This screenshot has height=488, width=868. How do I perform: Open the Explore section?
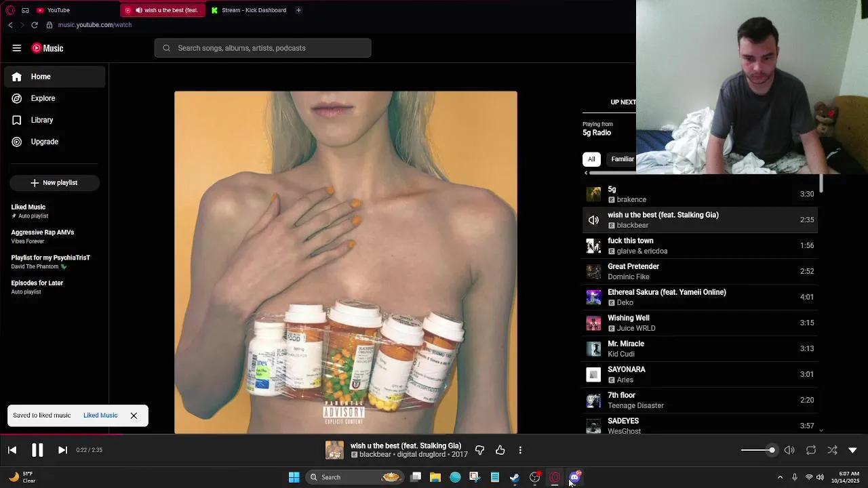click(55, 98)
